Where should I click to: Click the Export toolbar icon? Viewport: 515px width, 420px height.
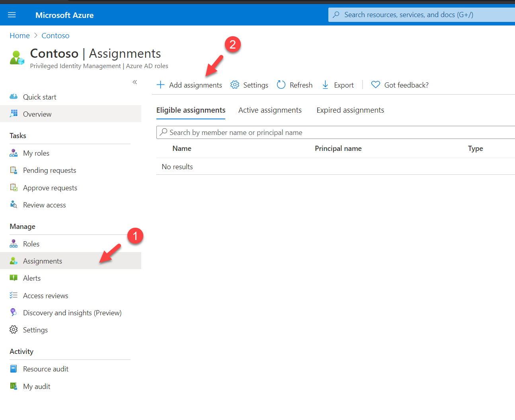326,85
